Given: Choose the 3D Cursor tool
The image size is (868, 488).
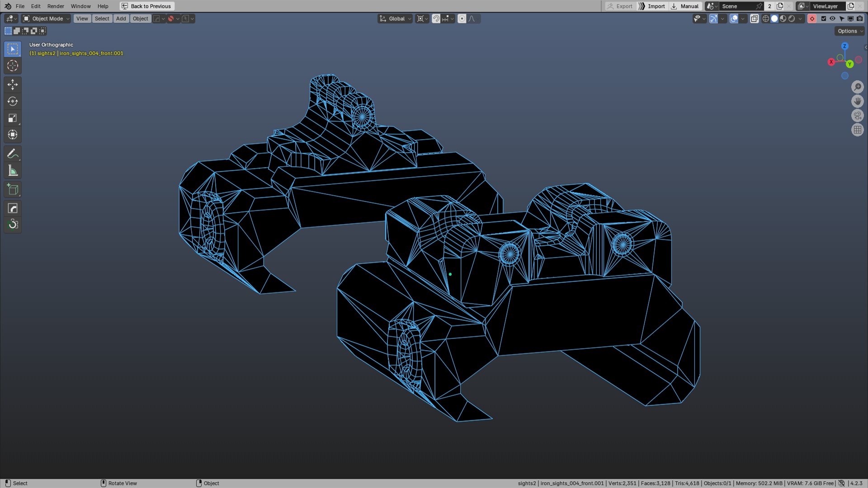Looking at the screenshot, I should click(13, 66).
